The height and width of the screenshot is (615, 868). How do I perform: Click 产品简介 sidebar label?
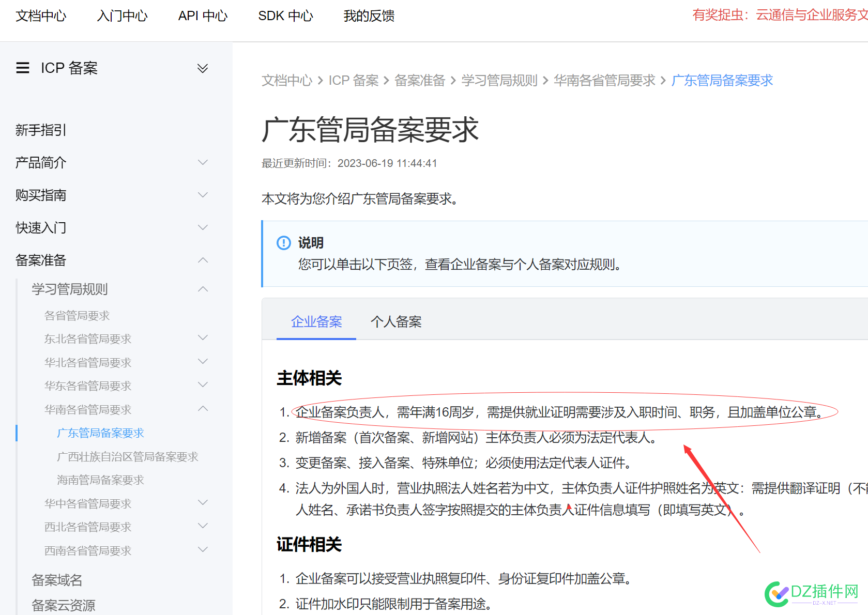point(41,162)
